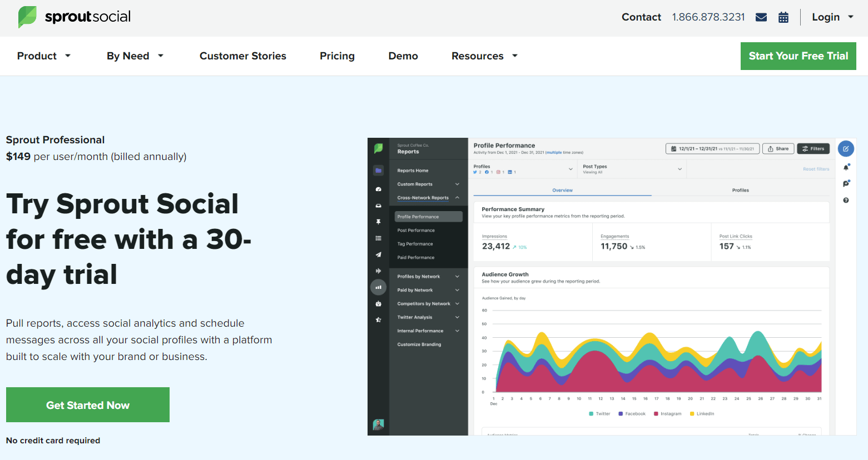Screen dimensions: 868x460
Task: Open the Product dropdown menu
Action: [x=44, y=56]
